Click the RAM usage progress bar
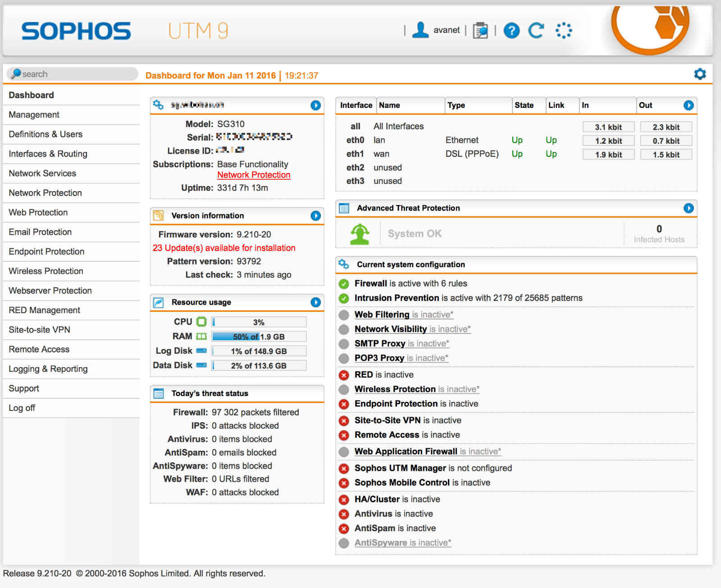The height and width of the screenshot is (588, 721). [x=259, y=337]
